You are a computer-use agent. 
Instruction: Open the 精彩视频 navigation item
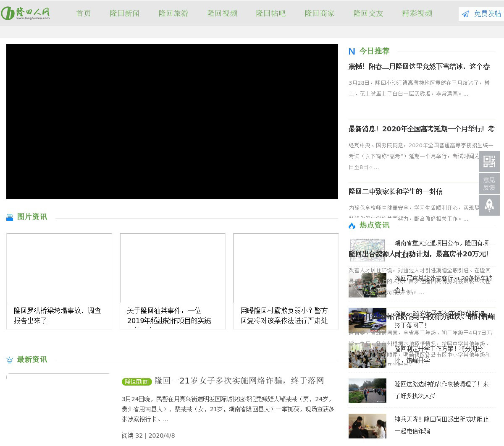pos(417,13)
